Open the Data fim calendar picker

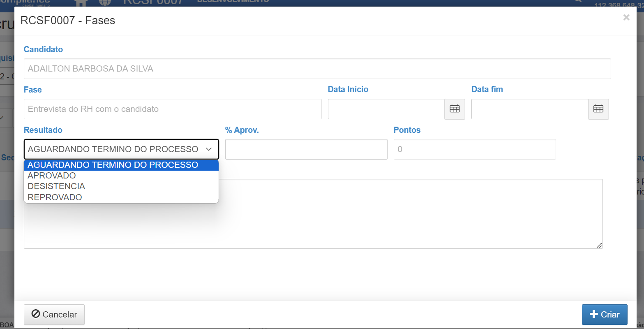pos(598,109)
